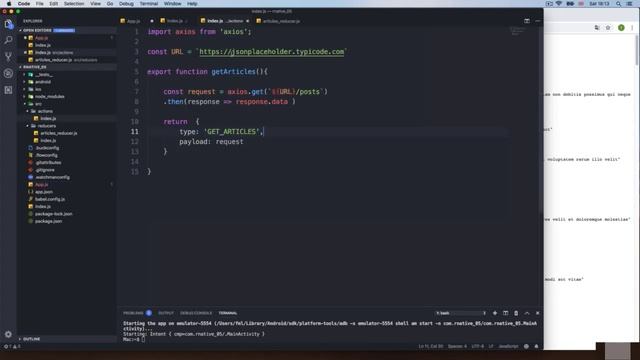Viewport: 640px width, 360px height.
Task: Open the Apple menu
Action: tap(9, 4)
